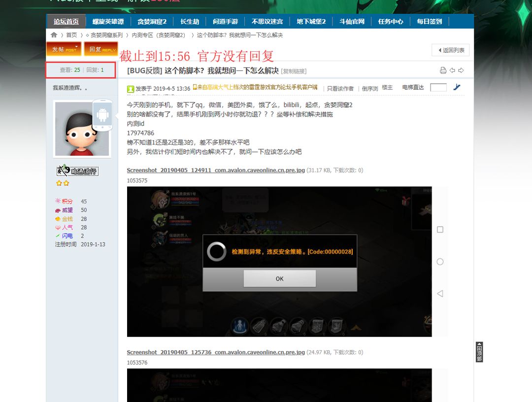
Task: Click the 略通道行 rank badge image
Action: (x=77, y=170)
